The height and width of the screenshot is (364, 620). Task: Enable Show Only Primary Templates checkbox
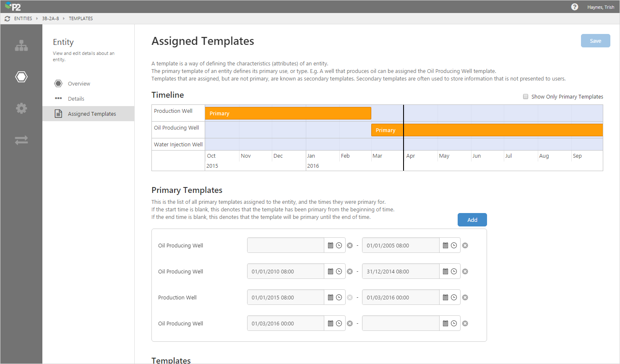(526, 96)
